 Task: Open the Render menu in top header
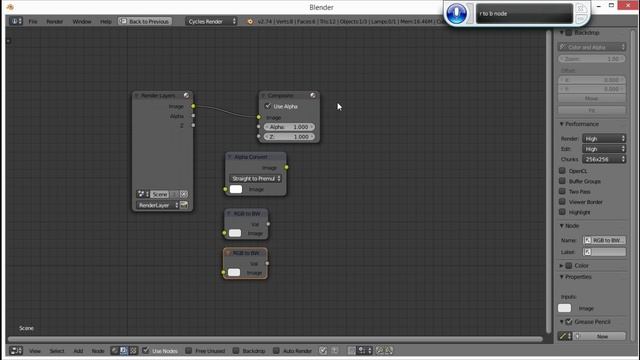54,21
